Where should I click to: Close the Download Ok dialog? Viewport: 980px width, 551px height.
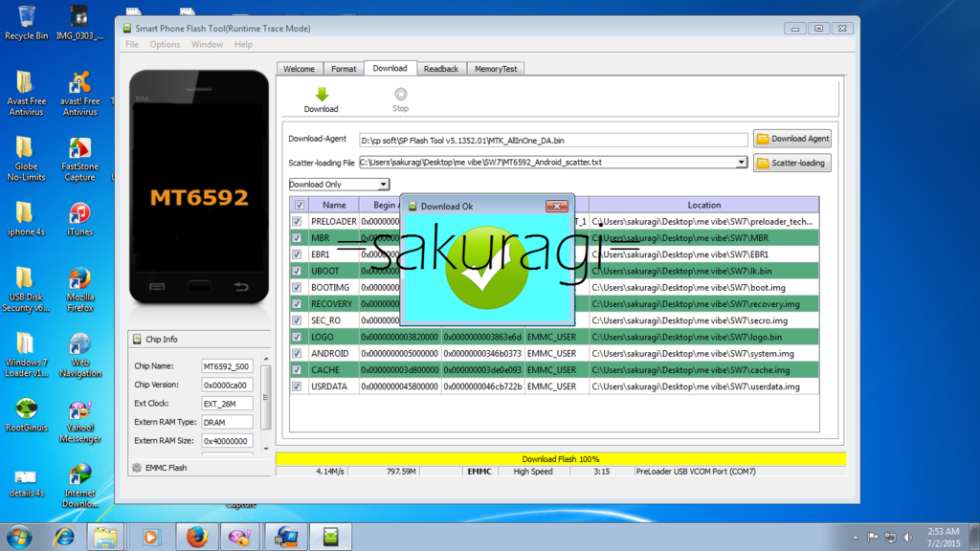coord(556,206)
